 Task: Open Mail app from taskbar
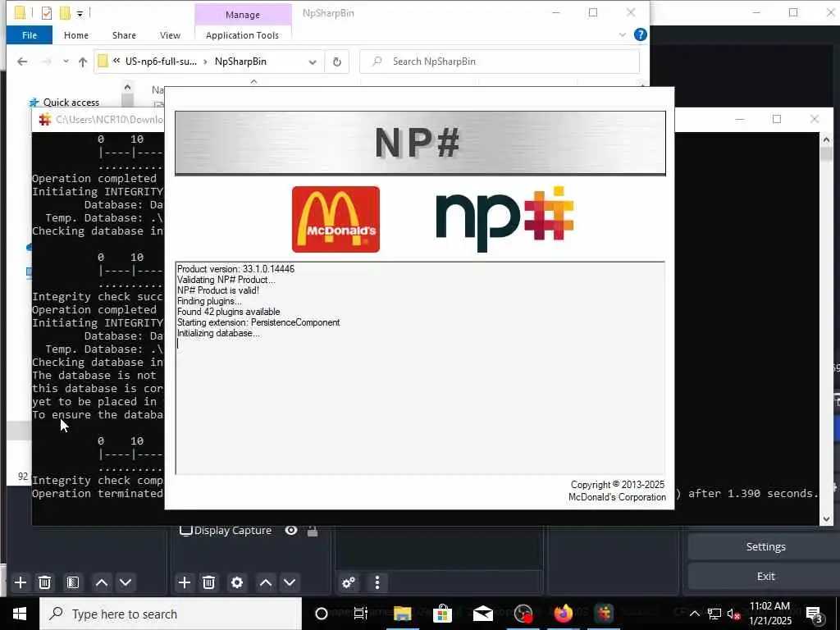[x=482, y=614]
